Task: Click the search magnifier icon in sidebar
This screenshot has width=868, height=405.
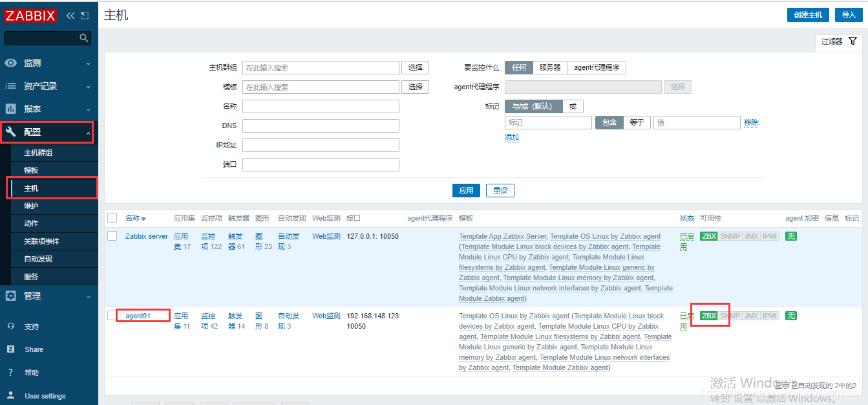Action: 83,38
